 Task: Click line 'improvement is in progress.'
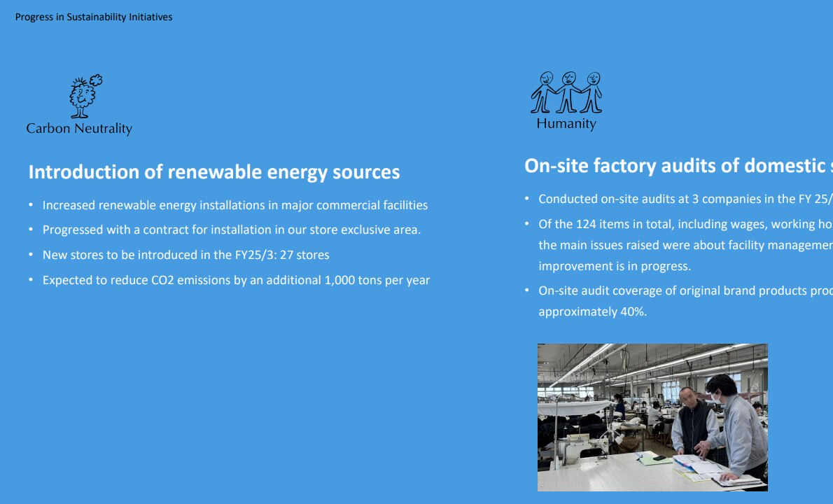coord(615,266)
